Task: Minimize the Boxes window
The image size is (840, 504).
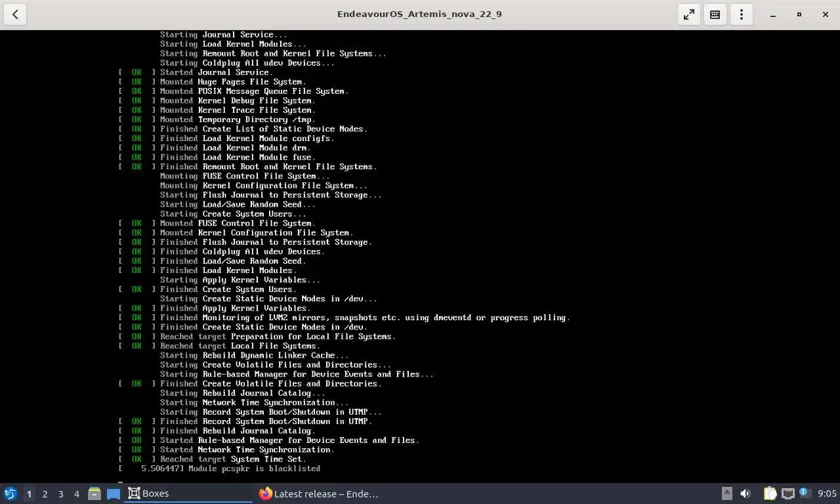Action: pyautogui.click(x=773, y=14)
